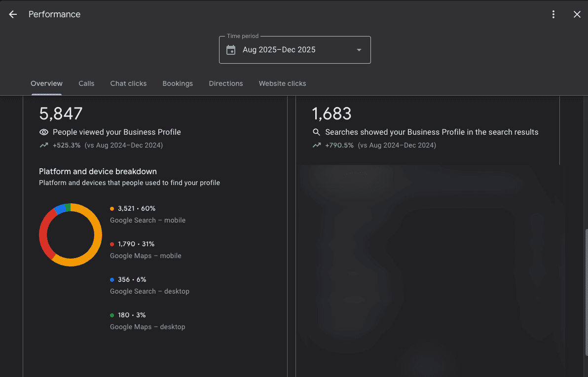
Task: Show the Website clicks tab
Action: 282,83
